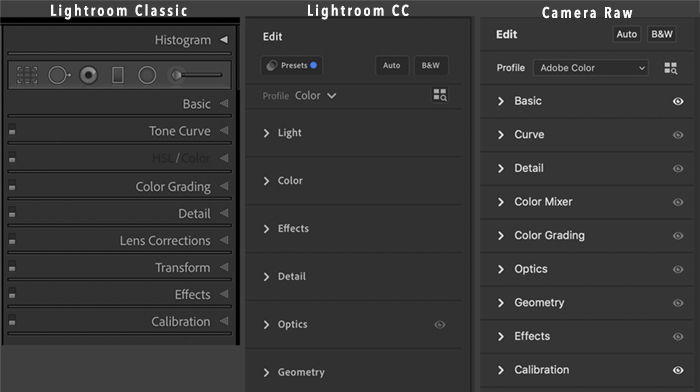Image resolution: width=700 pixels, height=392 pixels.
Task: Expand HSL/Color panel triangle
Action: tap(224, 158)
